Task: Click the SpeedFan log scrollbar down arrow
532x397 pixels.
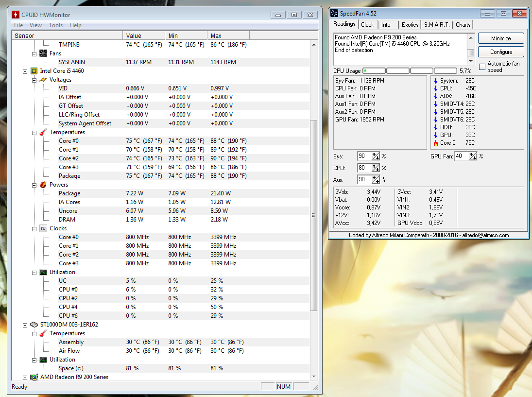Action: point(471,61)
